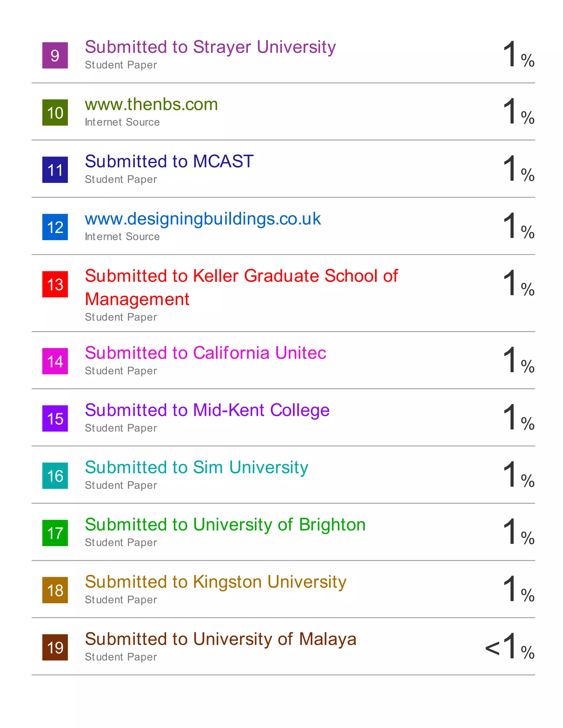Click the blue number 12 source badge
The image size is (563, 728).
55,227
